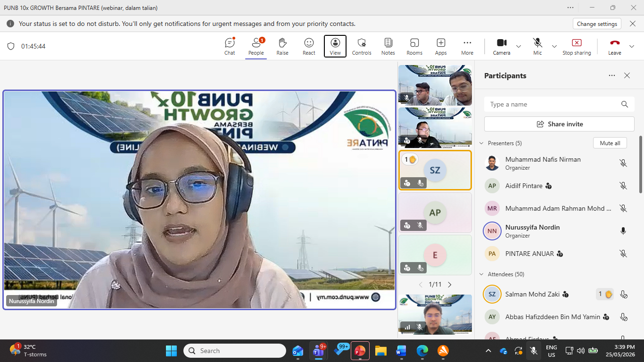Click the search magnifier in Participants
The height and width of the screenshot is (362, 644).
coord(625,104)
